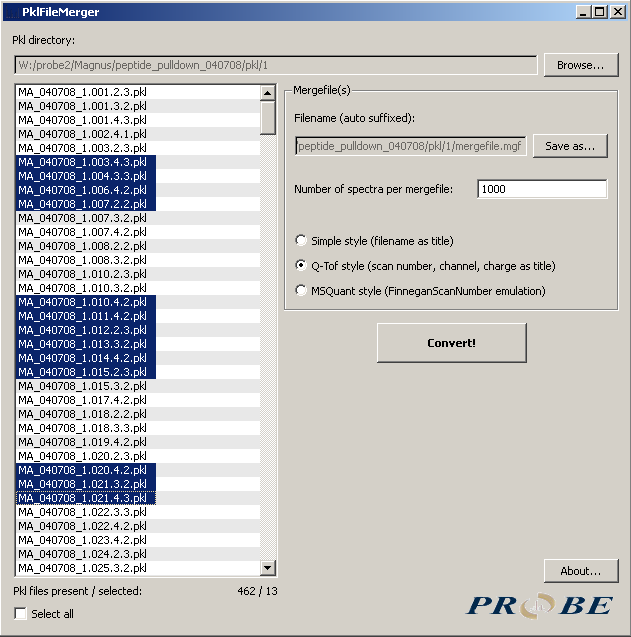Select MSQuant style radio option
The width and height of the screenshot is (631, 637).
coord(302,291)
